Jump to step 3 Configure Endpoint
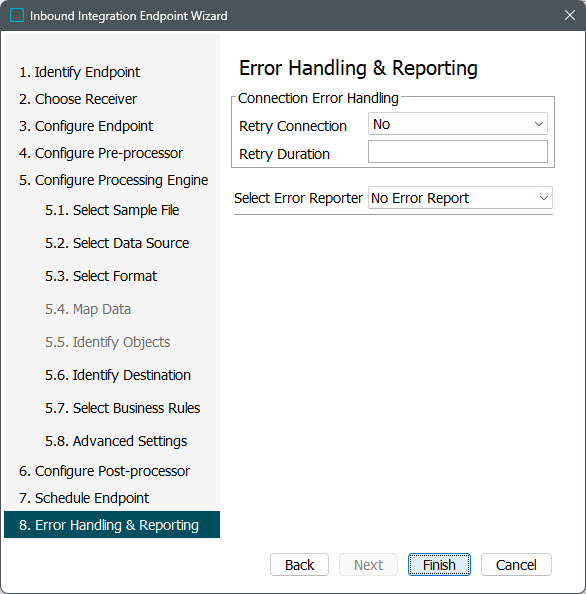The image size is (586, 594). pyautogui.click(x=86, y=126)
